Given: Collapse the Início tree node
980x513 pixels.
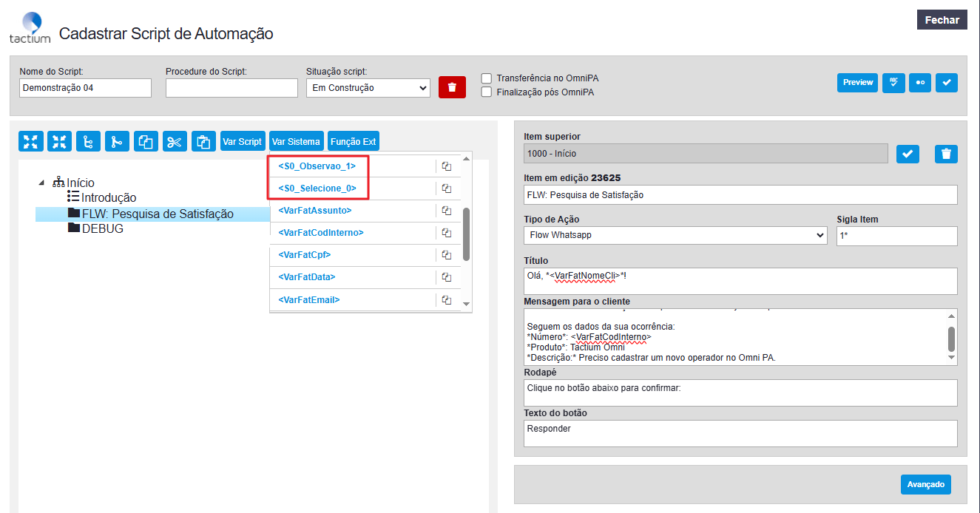Looking at the screenshot, I should tap(41, 183).
